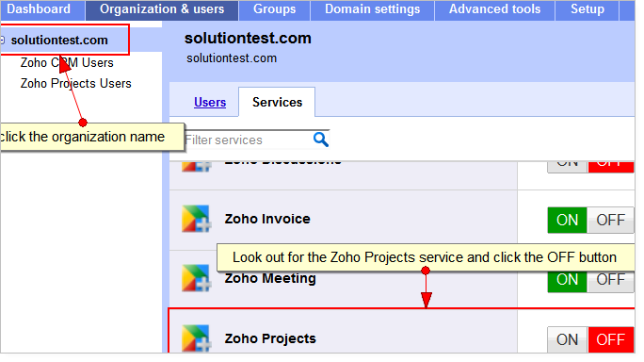Image resolution: width=644 pixels, height=362 pixels.
Task: Open Zoho Projects Users group
Action: 76,83
